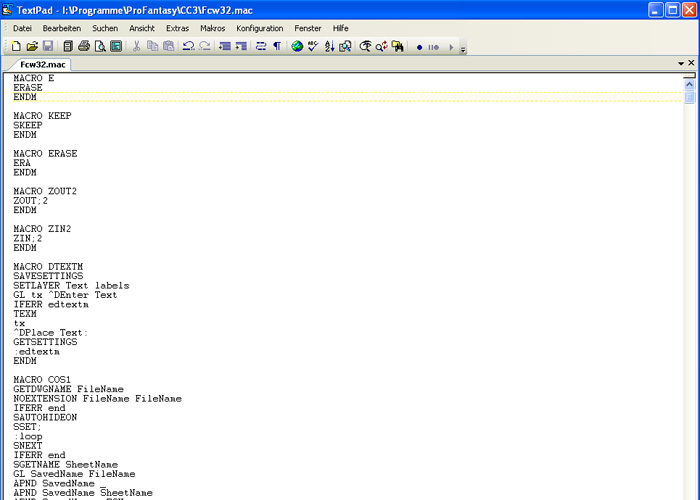Open the Extras menu
This screenshot has height=500, width=700.
tap(177, 28)
